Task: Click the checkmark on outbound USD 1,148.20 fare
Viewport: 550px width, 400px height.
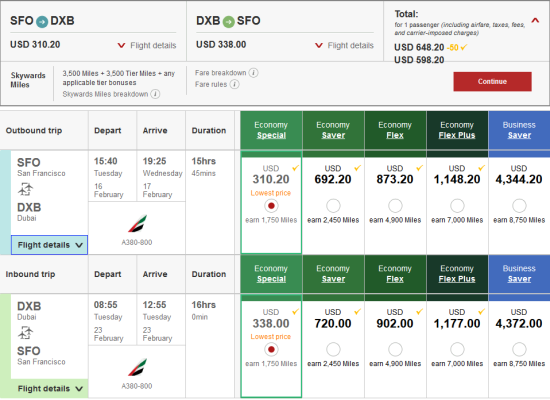Action: pos(482,168)
